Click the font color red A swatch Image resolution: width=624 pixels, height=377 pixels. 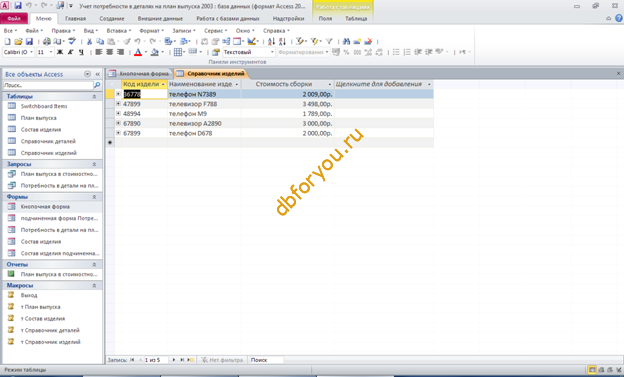tap(138, 52)
